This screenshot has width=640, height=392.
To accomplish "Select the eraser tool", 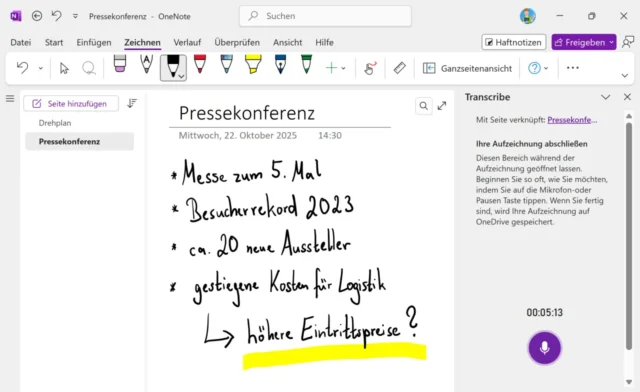I will [x=120, y=64].
